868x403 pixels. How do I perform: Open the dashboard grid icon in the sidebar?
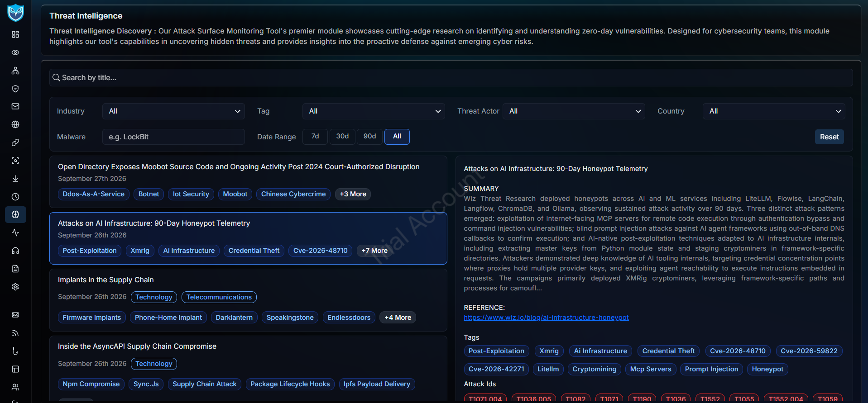pos(15,34)
